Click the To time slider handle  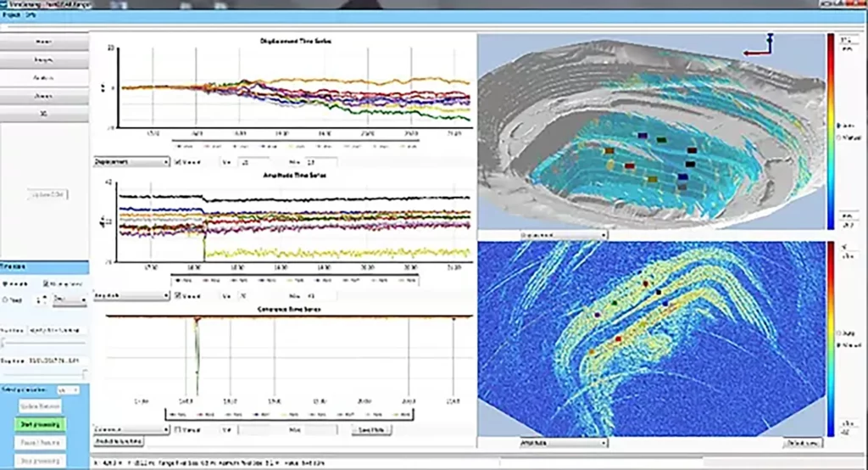[85, 375]
